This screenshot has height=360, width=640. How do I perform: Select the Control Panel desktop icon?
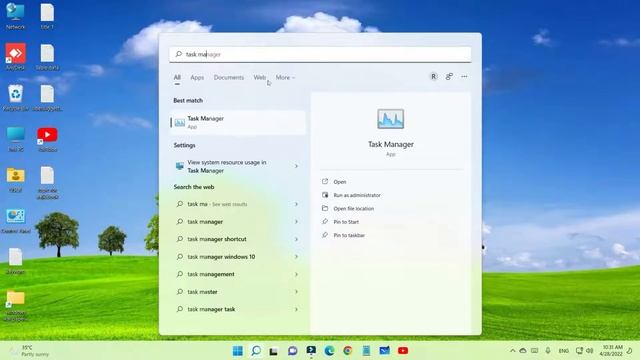click(15, 220)
